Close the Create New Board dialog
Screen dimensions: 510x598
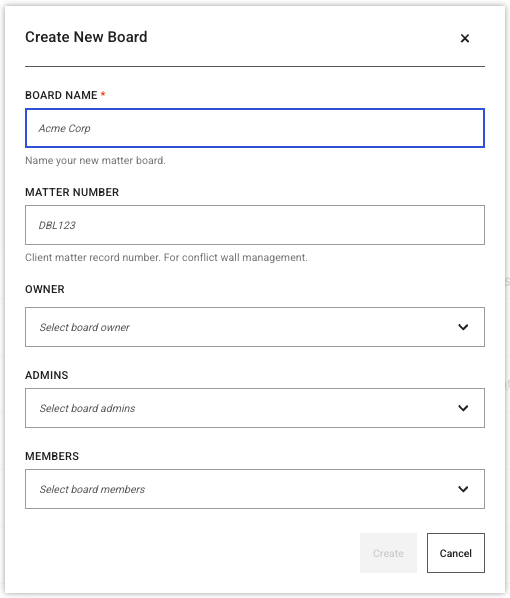click(464, 38)
